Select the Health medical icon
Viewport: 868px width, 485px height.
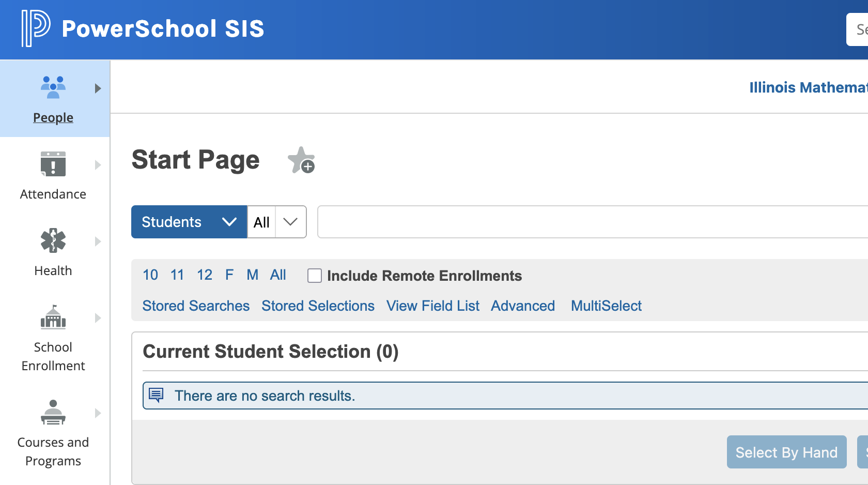53,240
